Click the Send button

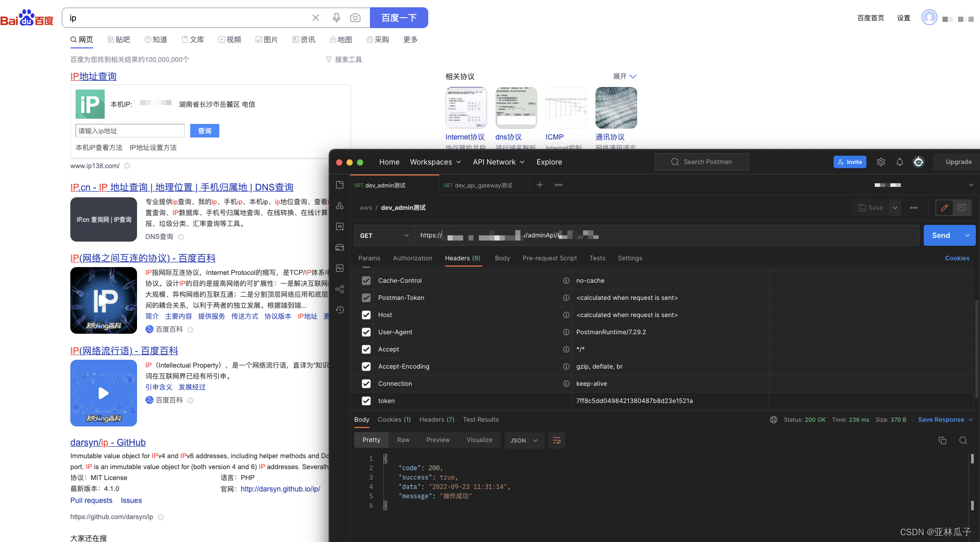(x=941, y=235)
